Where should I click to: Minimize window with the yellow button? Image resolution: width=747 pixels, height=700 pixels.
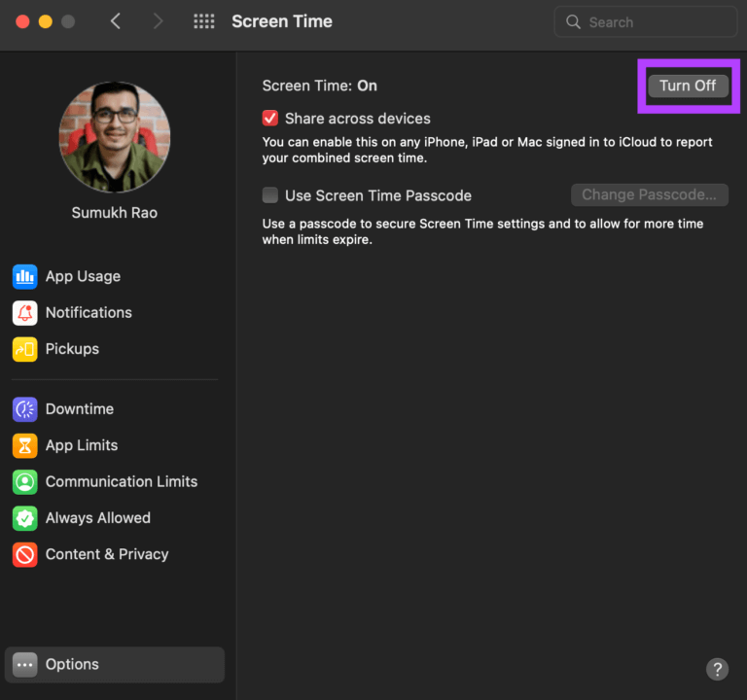pyautogui.click(x=46, y=22)
